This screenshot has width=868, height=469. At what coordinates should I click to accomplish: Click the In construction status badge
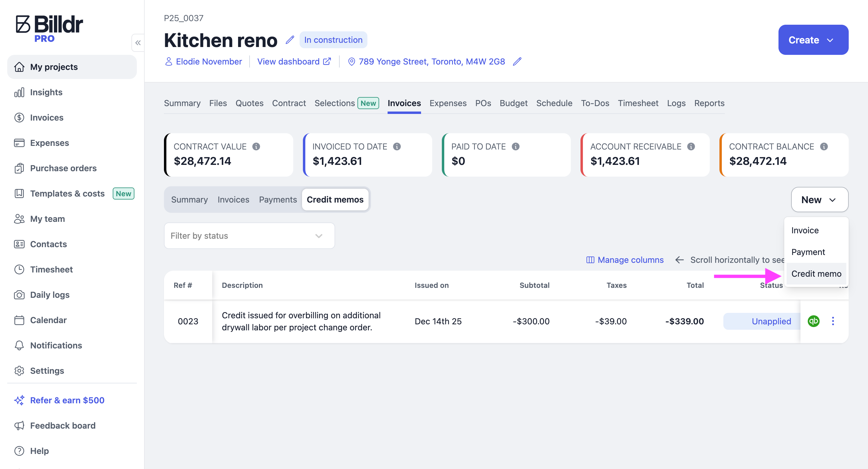pos(333,40)
